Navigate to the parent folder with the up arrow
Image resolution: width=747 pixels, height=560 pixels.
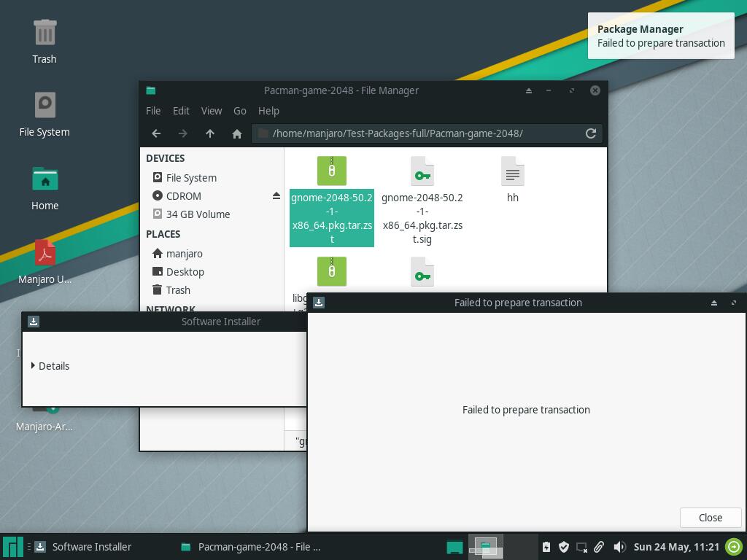pos(210,134)
